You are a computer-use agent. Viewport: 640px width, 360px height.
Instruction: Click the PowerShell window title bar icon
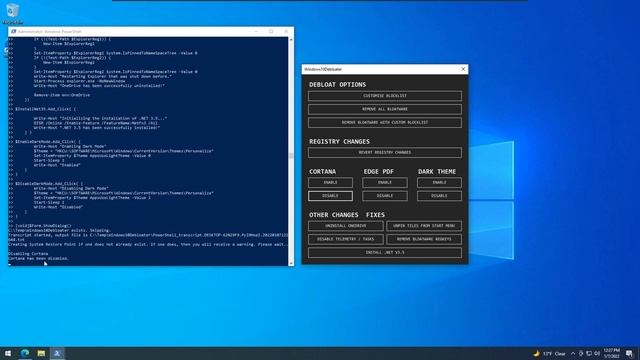tap(13, 31)
